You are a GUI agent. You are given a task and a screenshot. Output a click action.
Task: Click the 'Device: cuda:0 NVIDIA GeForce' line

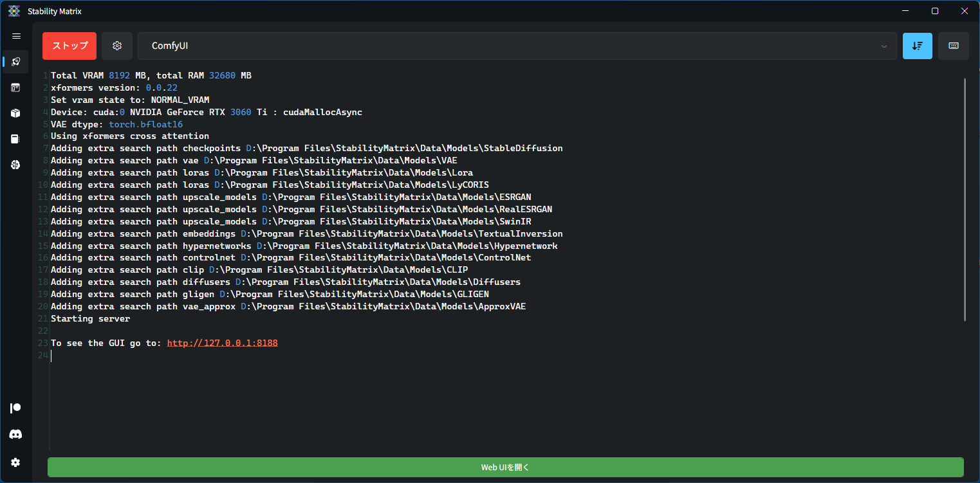207,112
